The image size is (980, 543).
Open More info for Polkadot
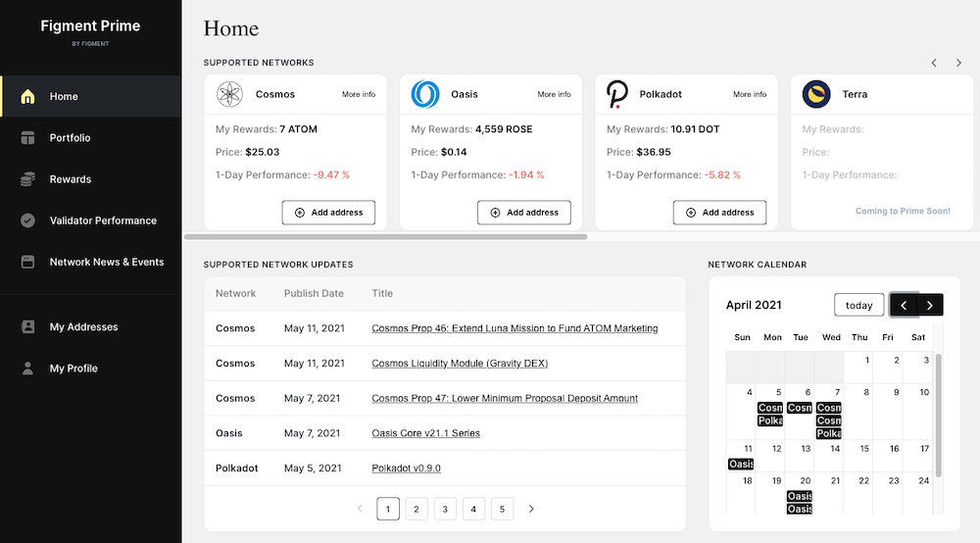point(750,94)
